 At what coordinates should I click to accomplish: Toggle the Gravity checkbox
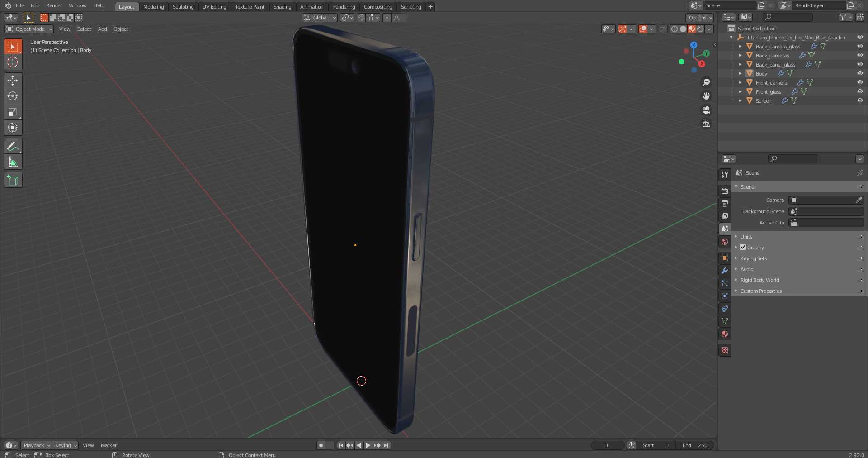pyautogui.click(x=743, y=247)
